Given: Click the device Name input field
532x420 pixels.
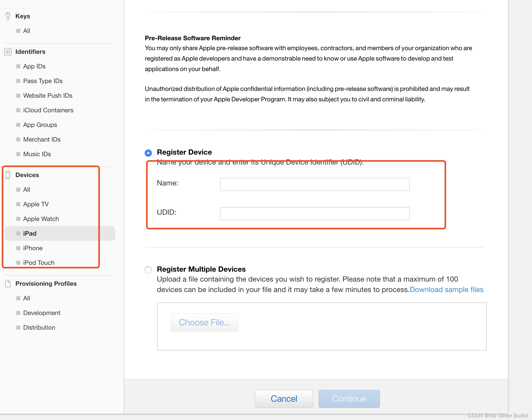Looking at the screenshot, I should pos(315,184).
